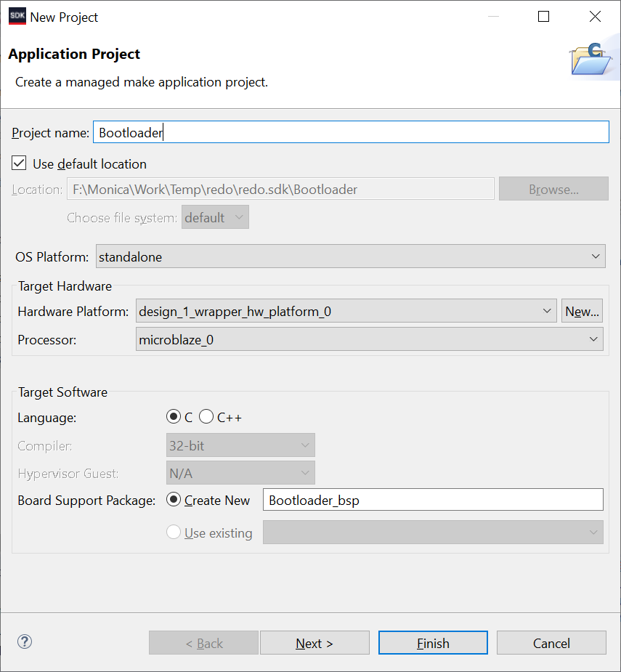Click the Project name text field
The width and height of the screenshot is (621, 672).
point(351,132)
